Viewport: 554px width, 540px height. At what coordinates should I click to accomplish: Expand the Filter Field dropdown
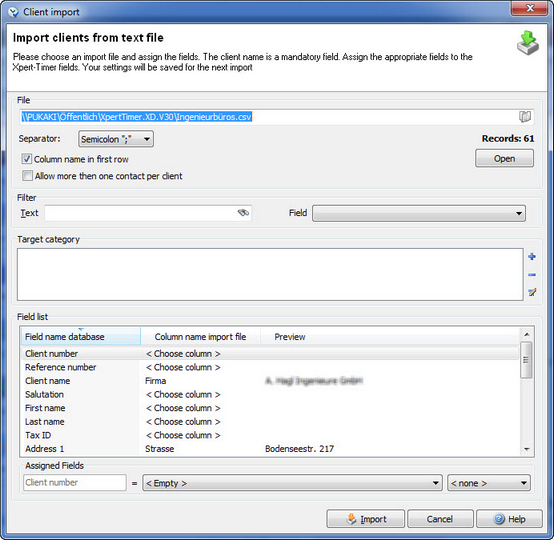coord(419,213)
